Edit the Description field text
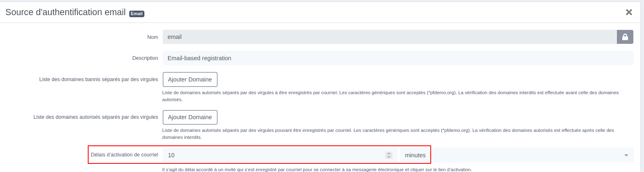 [398, 58]
